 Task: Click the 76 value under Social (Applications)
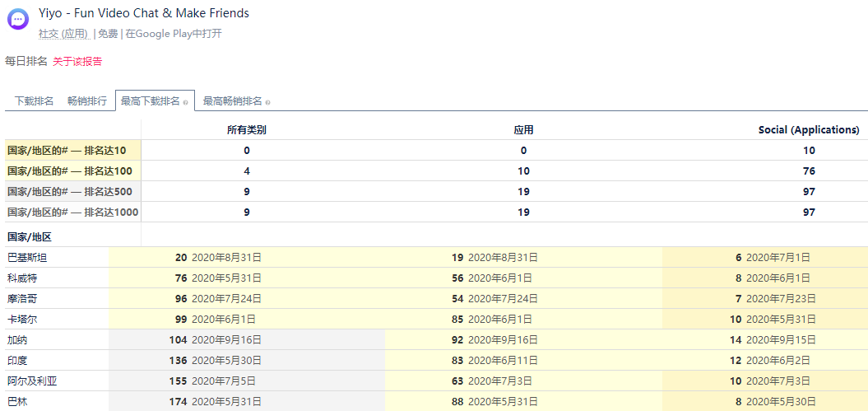coord(809,171)
